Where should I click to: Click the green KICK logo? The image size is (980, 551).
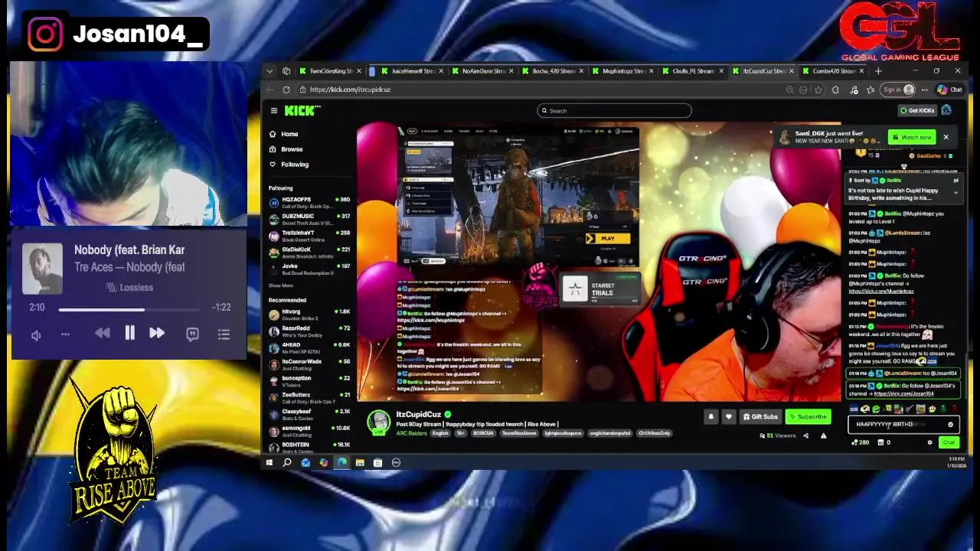(299, 111)
